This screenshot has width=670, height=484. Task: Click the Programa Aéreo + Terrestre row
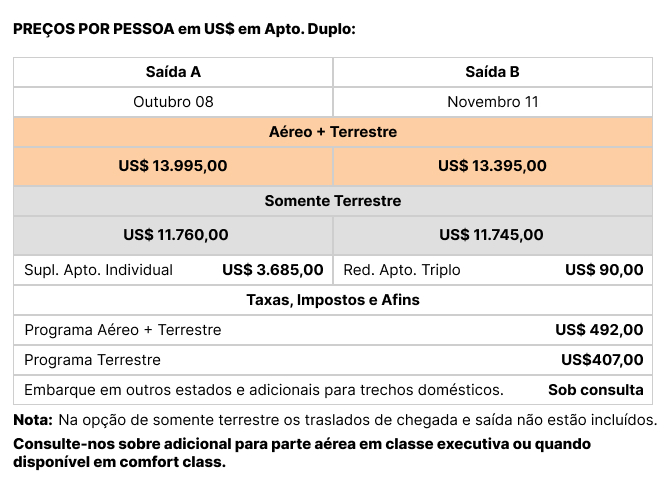tap(333, 330)
